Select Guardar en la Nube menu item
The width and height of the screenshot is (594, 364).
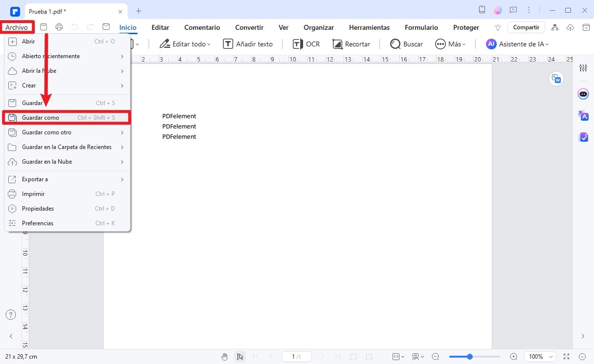67,162
